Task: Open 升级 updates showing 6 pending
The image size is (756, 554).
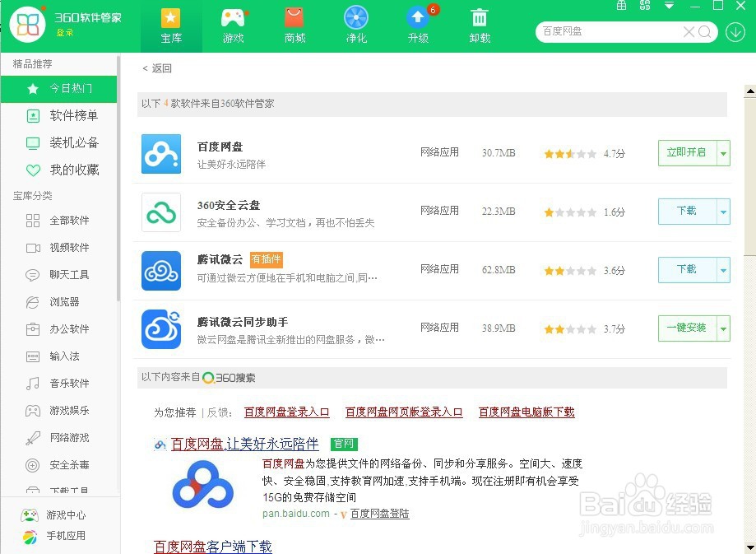Action: pyautogui.click(x=418, y=23)
